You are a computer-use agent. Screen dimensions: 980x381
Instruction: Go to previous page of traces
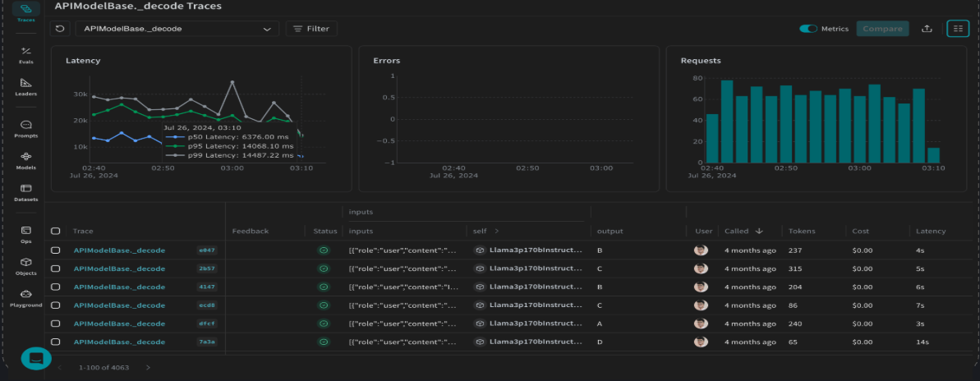click(60, 367)
